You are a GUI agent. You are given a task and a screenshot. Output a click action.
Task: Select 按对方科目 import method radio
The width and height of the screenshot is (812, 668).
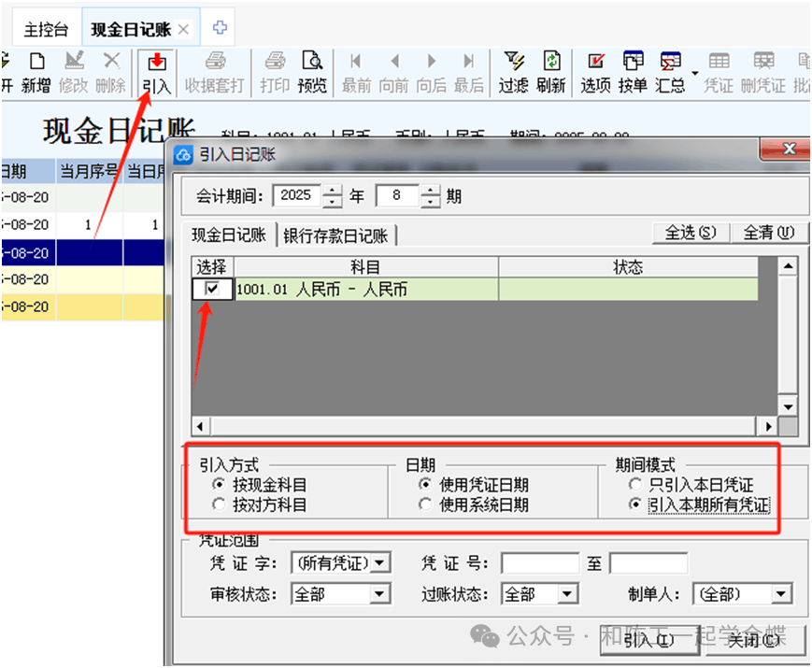(x=219, y=505)
